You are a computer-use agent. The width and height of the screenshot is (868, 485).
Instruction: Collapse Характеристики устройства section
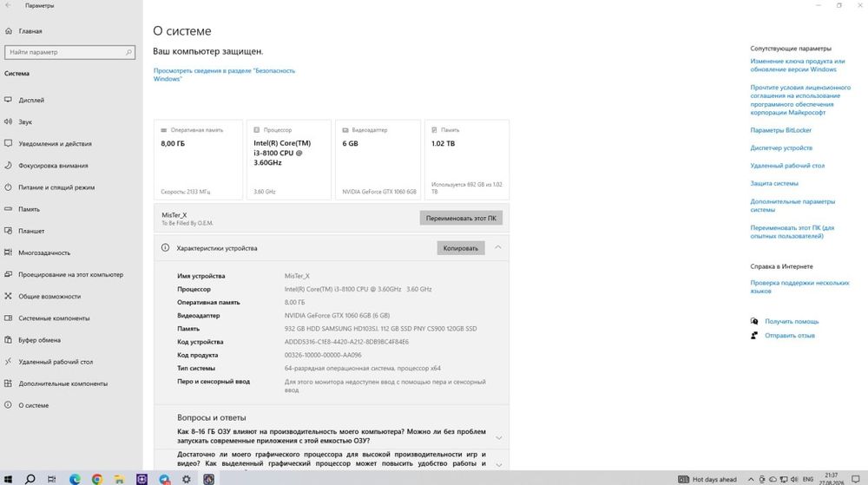[498, 248]
